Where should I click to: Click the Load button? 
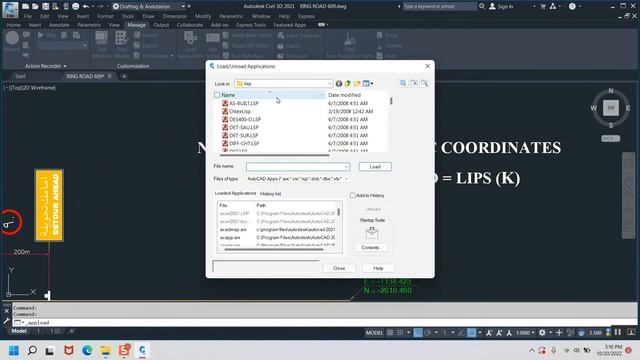tap(375, 167)
